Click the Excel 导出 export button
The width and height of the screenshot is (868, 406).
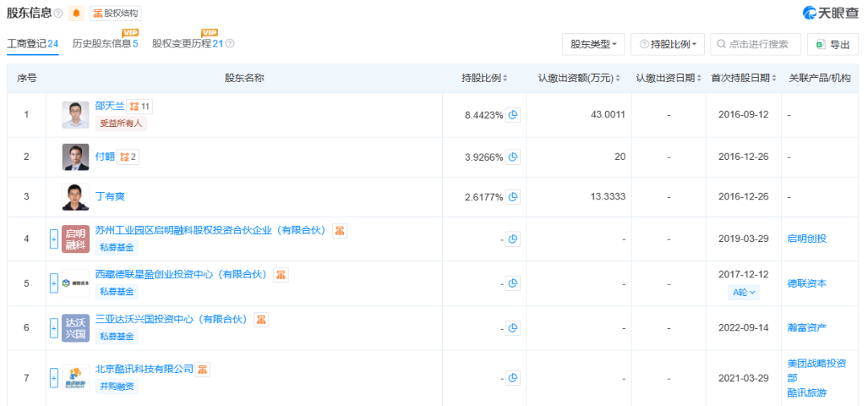coord(833,44)
